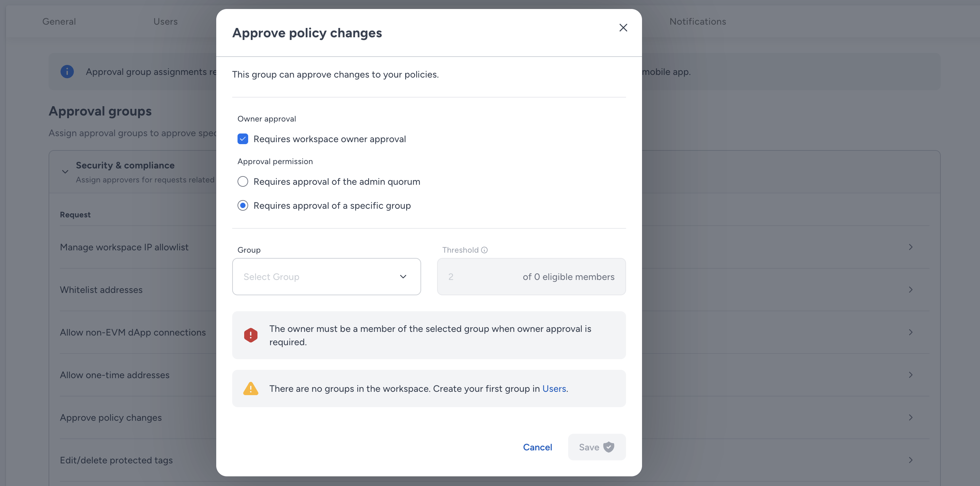Switch to the Users tab
Screen dimensions: 980x486
tap(165, 22)
